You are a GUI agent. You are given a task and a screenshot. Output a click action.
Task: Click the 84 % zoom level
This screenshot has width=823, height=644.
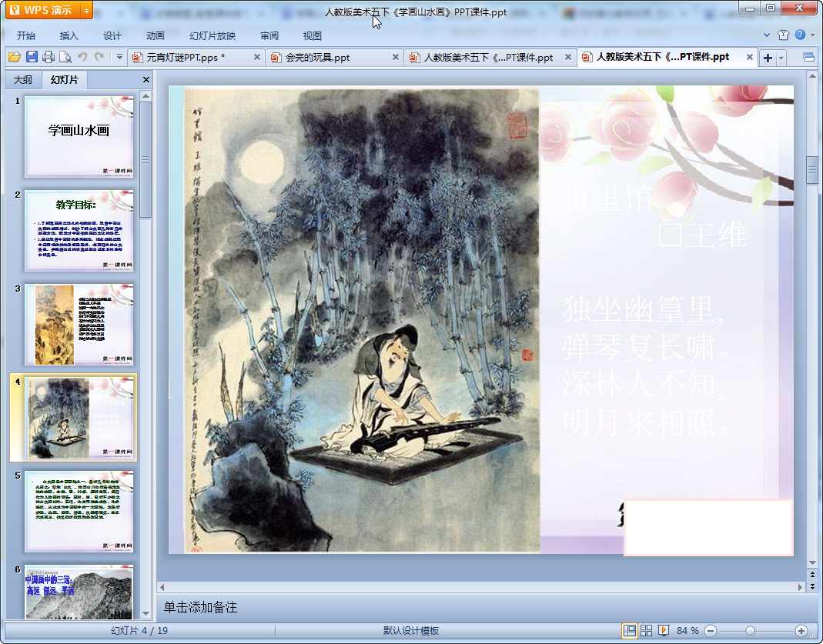[688, 630]
